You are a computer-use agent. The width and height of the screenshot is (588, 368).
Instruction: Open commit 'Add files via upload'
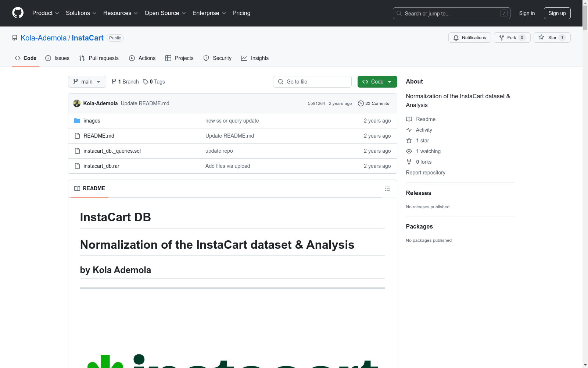coord(227,166)
